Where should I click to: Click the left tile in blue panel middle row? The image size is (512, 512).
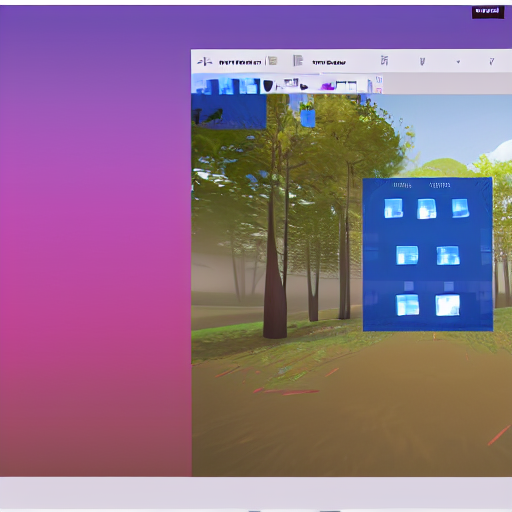(x=407, y=255)
